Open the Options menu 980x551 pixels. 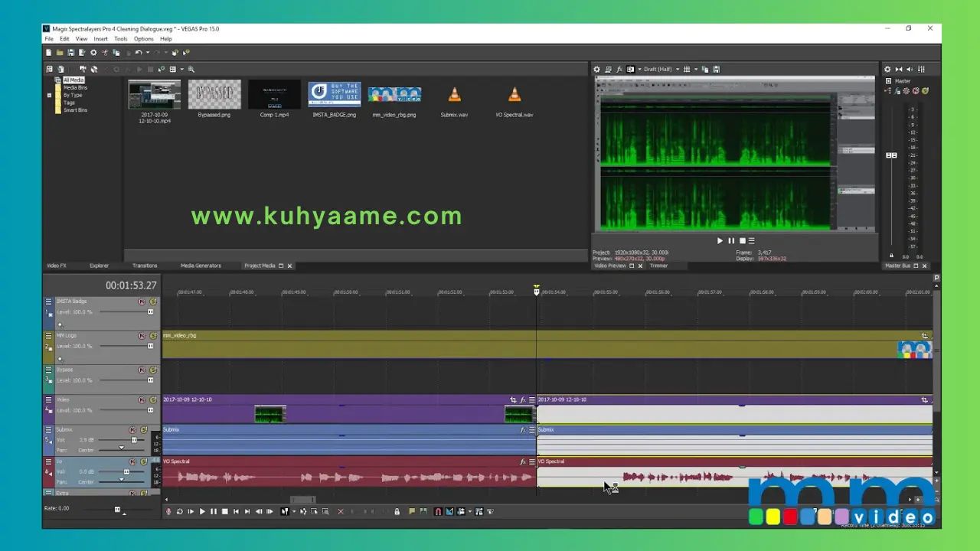click(144, 39)
